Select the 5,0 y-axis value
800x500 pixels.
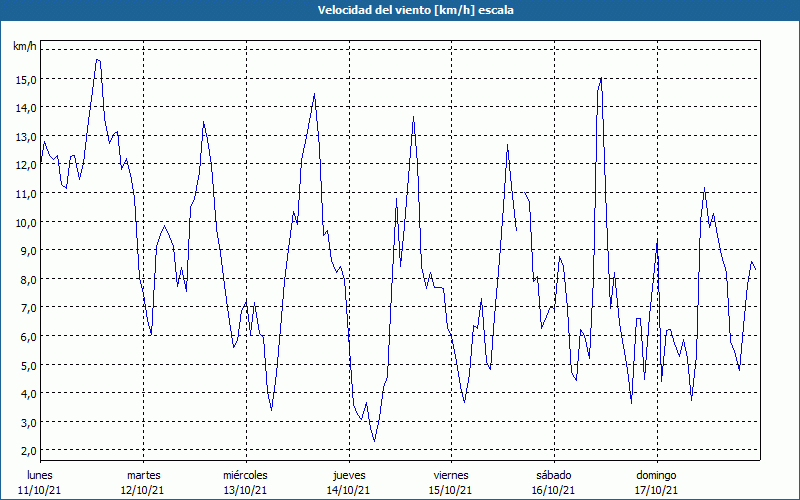tap(29, 365)
